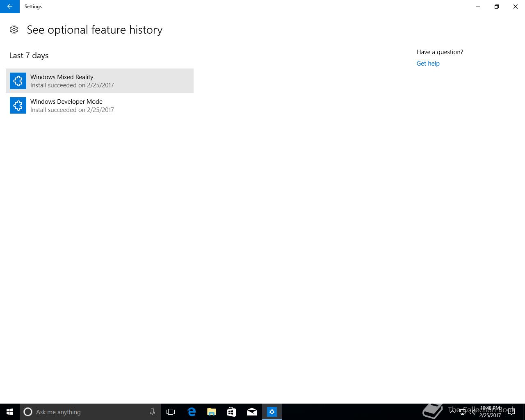525x420 pixels.
Task: Open the Get help link
Action: [x=428, y=64]
